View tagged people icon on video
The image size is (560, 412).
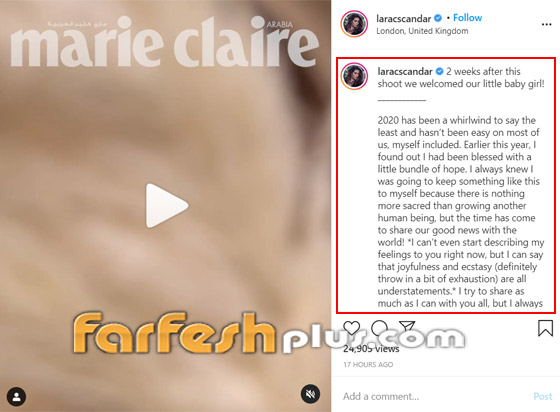coord(16,397)
